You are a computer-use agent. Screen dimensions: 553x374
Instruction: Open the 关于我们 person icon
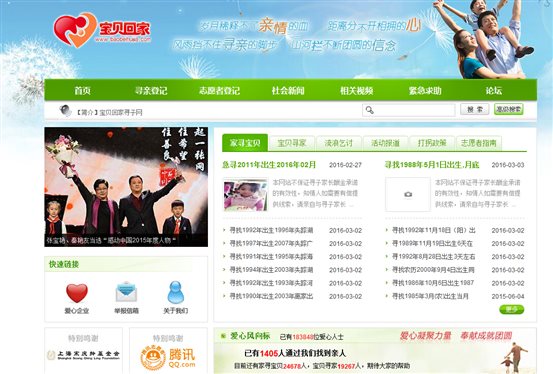click(176, 292)
